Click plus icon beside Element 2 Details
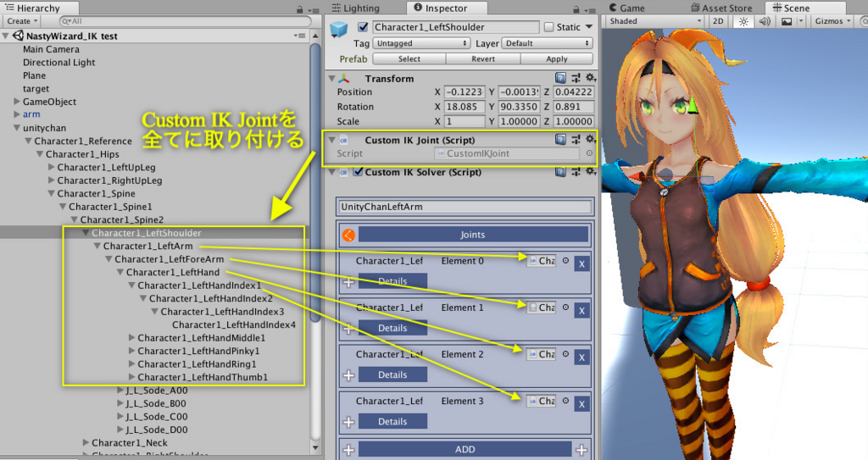868x460 pixels. pos(348,375)
